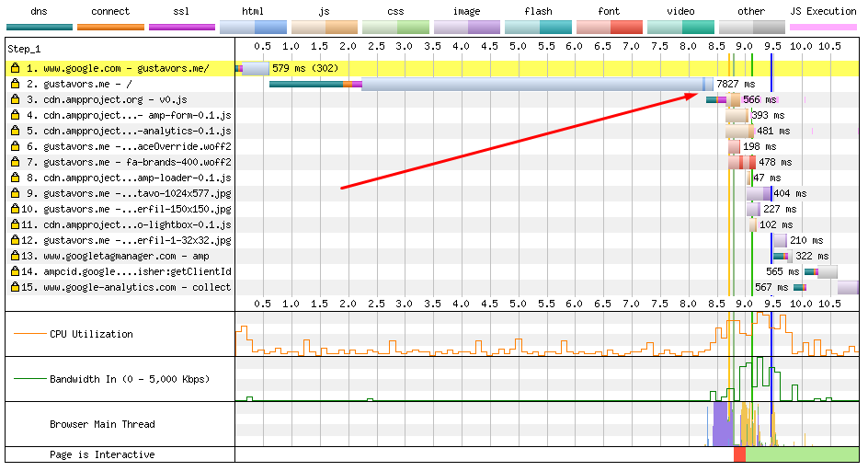Click the JS Execution legend color swatch
The width and height of the screenshot is (868, 471).
(x=823, y=28)
